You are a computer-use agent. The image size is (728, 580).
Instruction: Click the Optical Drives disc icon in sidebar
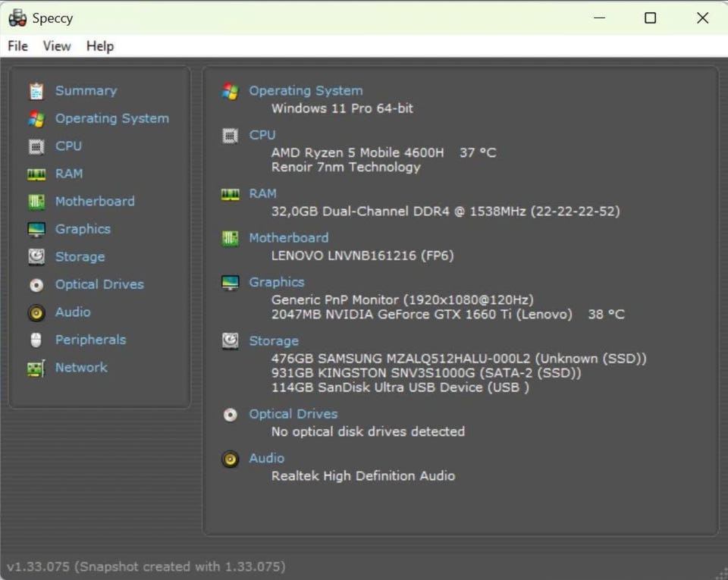36,285
